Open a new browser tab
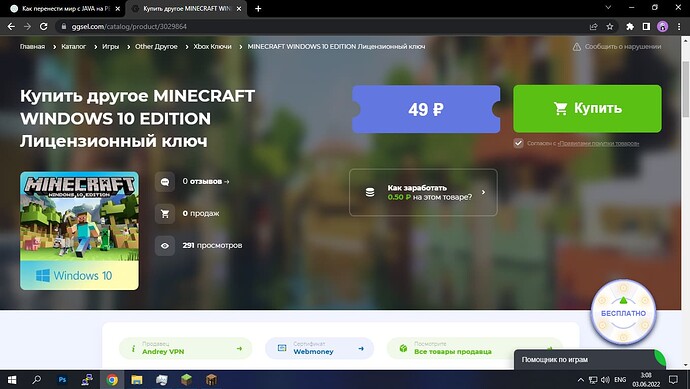 pos(258,8)
